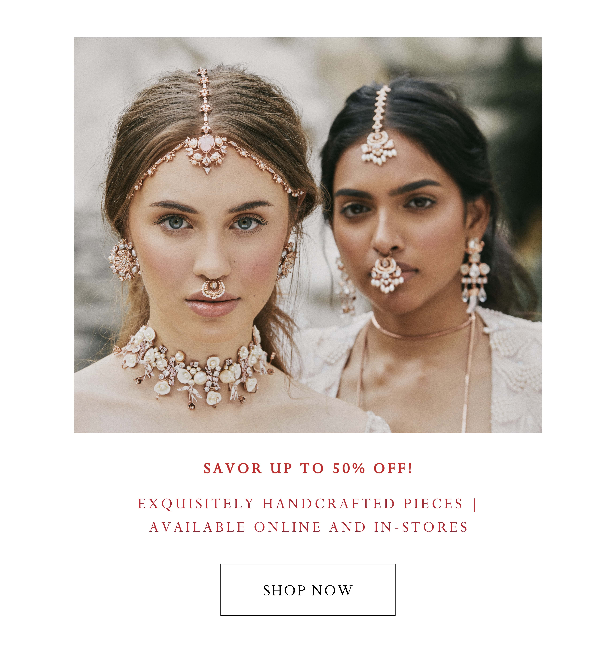Click the right model's pearl nose ring
The image size is (616, 672).
pos(387,273)
